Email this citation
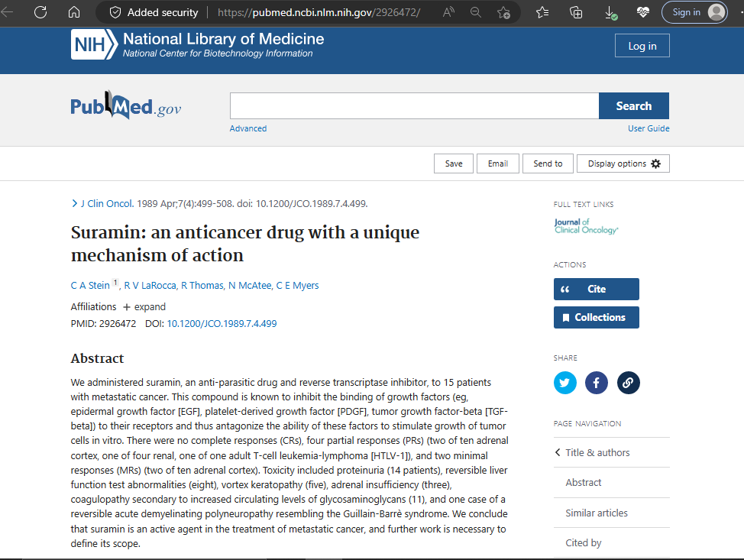 tap(498, 163)
